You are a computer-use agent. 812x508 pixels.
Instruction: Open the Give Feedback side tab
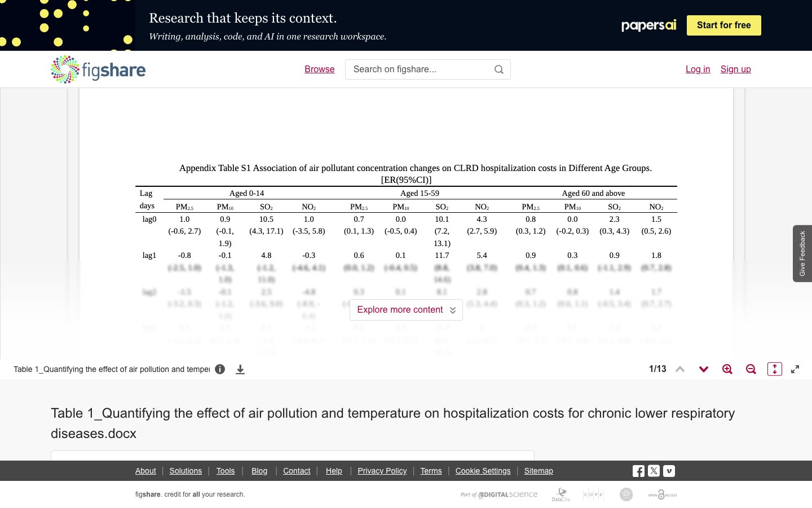pyautogui.click(x=802, y=253)
